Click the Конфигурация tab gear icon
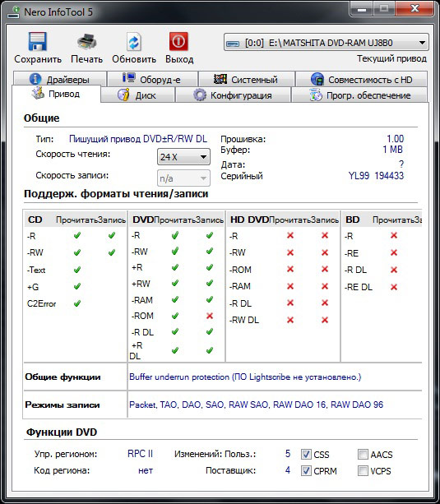Viewport: 440px width, 504px height. [199, 95]
